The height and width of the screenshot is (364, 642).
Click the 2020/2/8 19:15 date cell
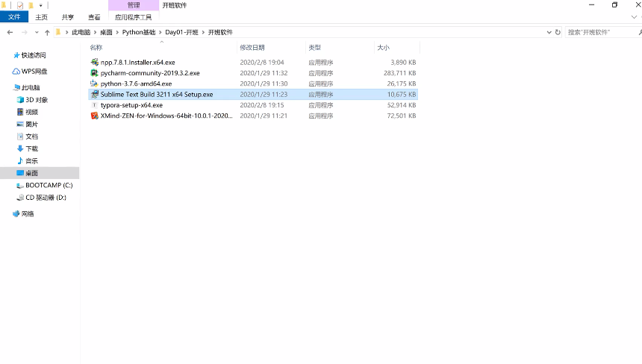coord(262,104)
